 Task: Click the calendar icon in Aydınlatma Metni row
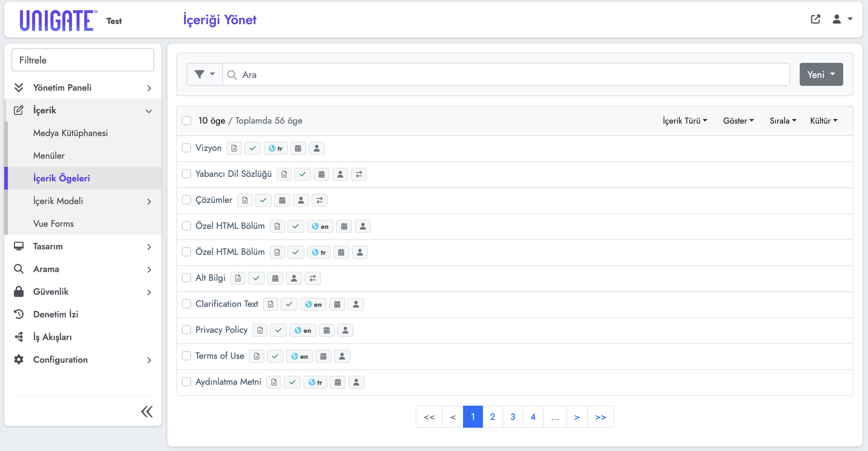point(338,382)
